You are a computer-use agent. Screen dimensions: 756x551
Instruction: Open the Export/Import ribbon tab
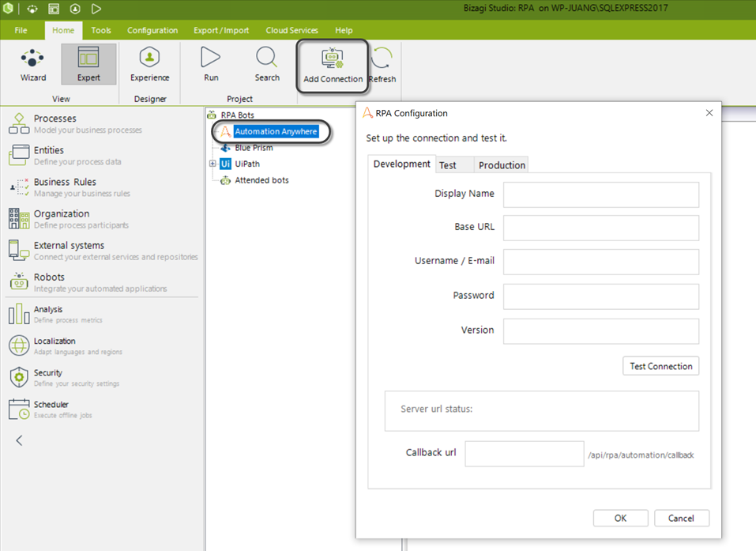(221, 30)
